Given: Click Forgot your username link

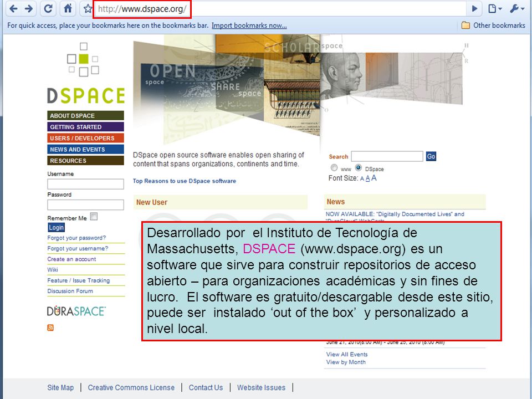Looking at the screenshot, I should coord(78,248).
